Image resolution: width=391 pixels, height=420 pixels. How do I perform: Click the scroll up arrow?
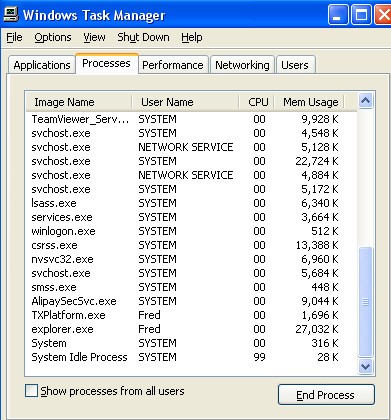coord(365,101)
